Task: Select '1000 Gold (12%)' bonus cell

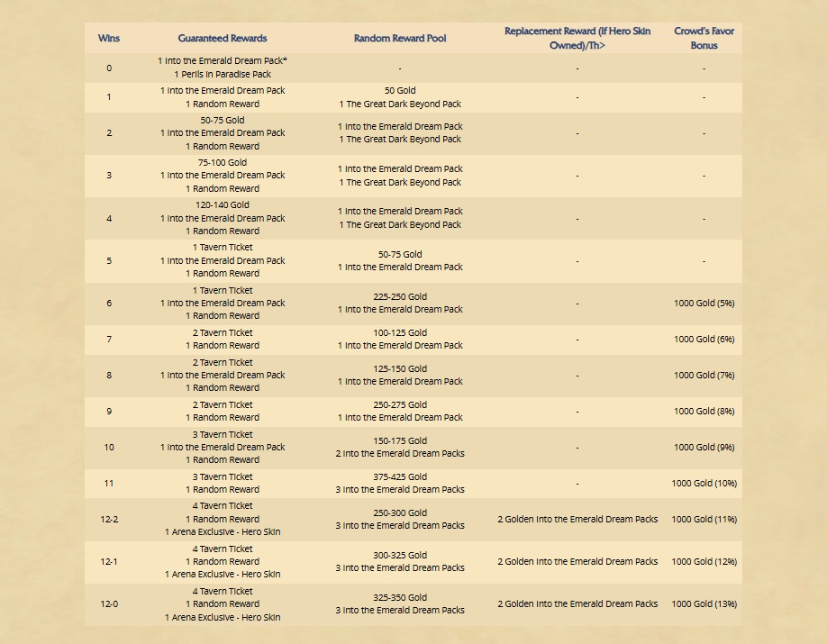Action: tap(704, 561)
